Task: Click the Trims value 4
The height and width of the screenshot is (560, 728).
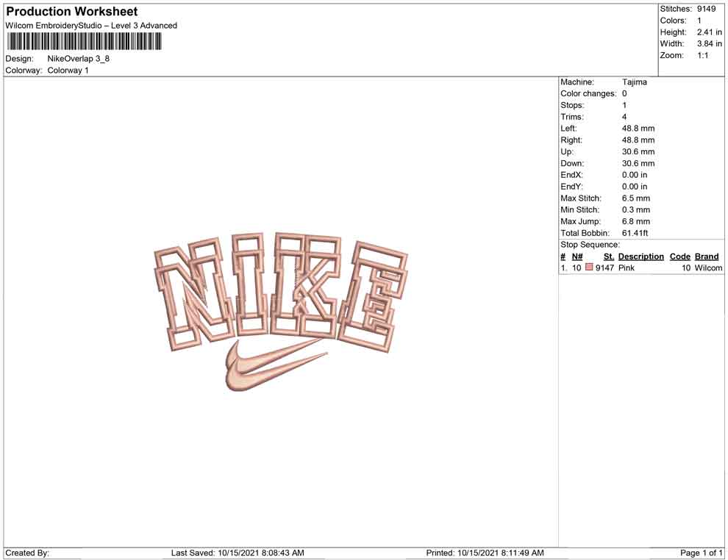Action: pos(624,117)
